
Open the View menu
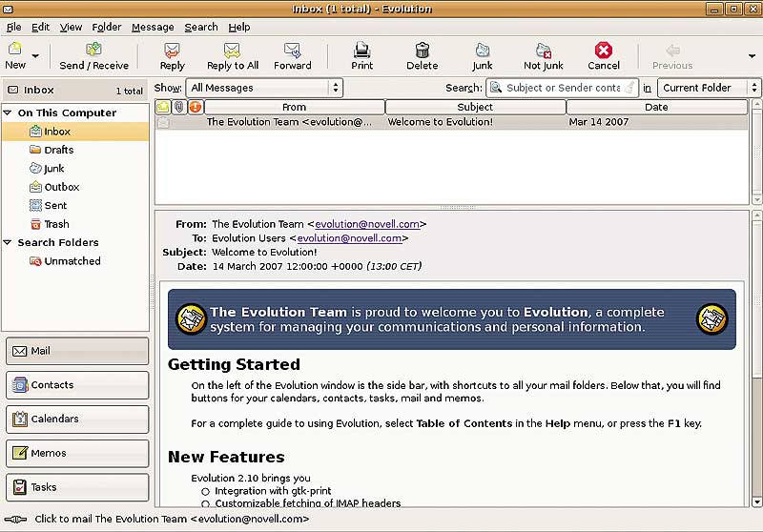(x=71, y=28)
